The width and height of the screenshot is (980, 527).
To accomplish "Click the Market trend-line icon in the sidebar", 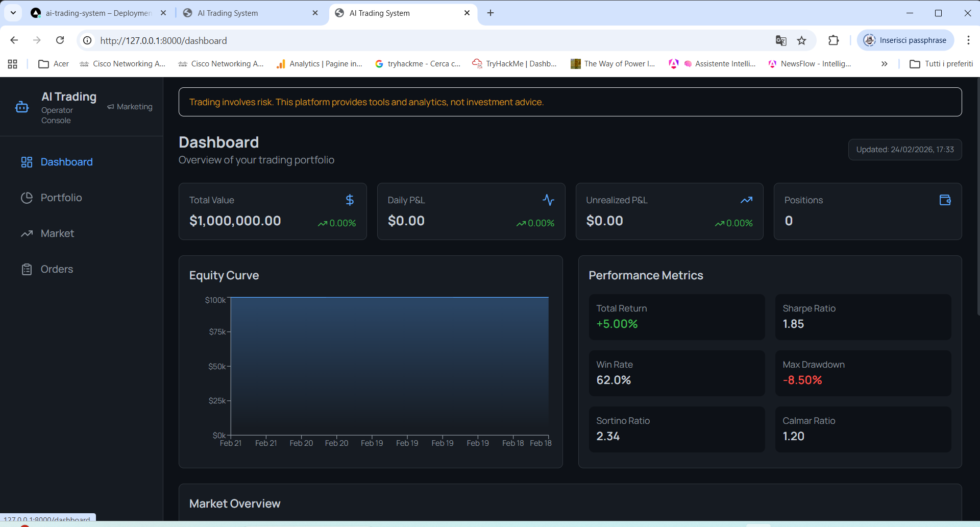I will (27, 233).
